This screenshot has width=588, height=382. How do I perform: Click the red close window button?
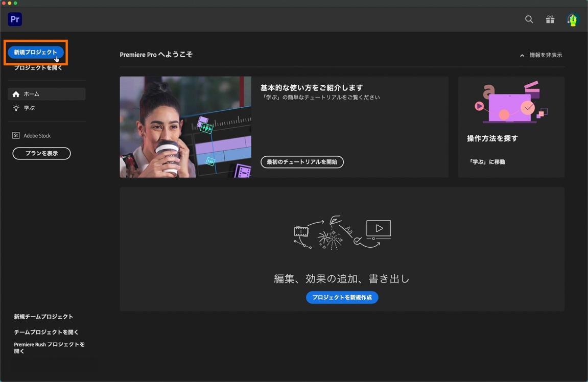(4, 3)
